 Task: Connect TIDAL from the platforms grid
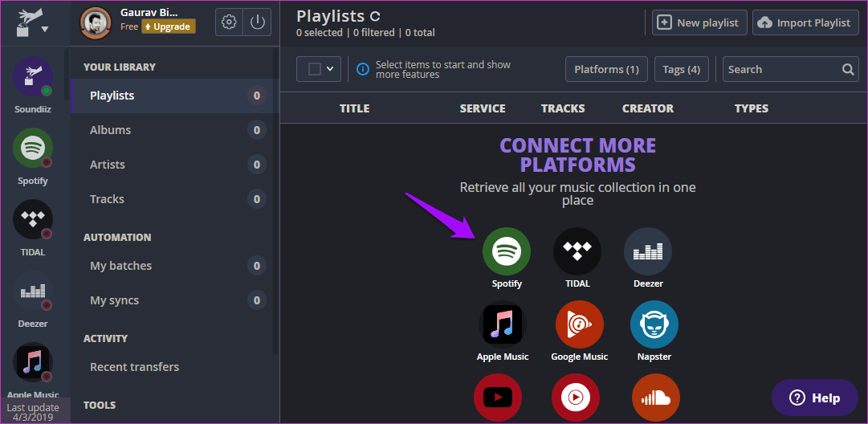[x=577, y=251]
